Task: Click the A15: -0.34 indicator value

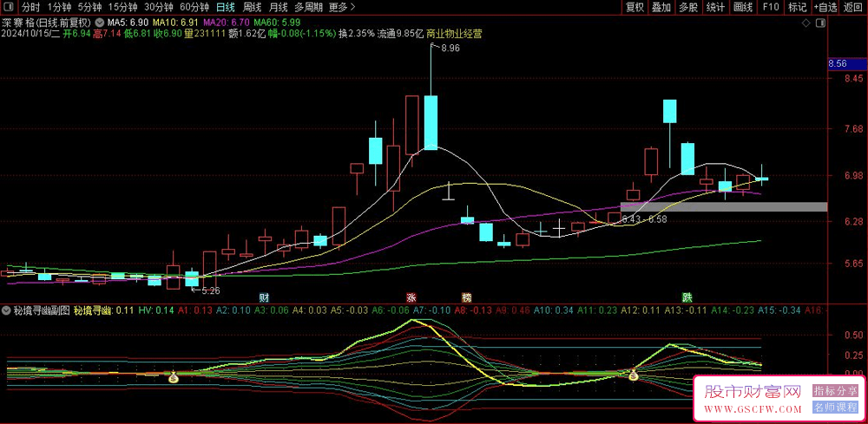Action: 780,310
